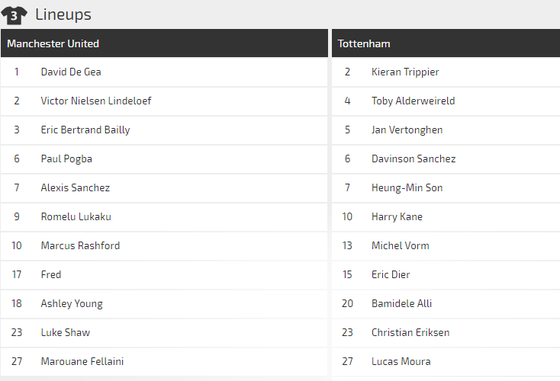Open Victor Nielsen Lindeloef's profile
The width and height of the screenshot is (560, 381).
[x=96, y=101]
